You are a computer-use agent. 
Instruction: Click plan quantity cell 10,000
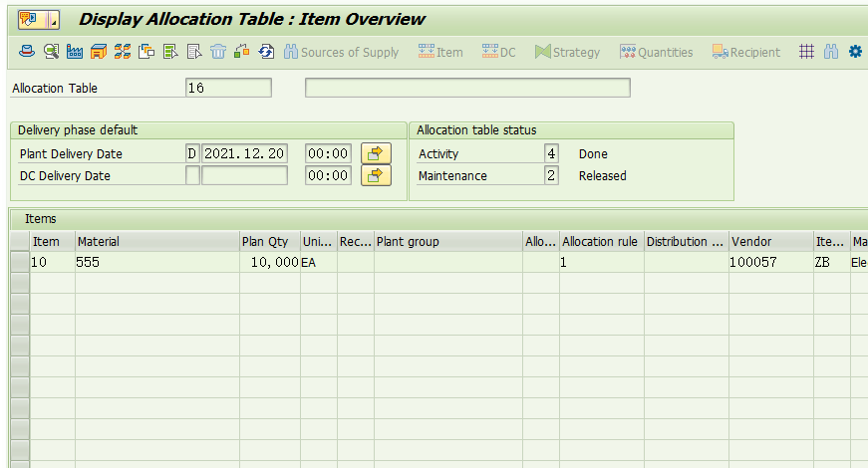(x=270, y=262)
